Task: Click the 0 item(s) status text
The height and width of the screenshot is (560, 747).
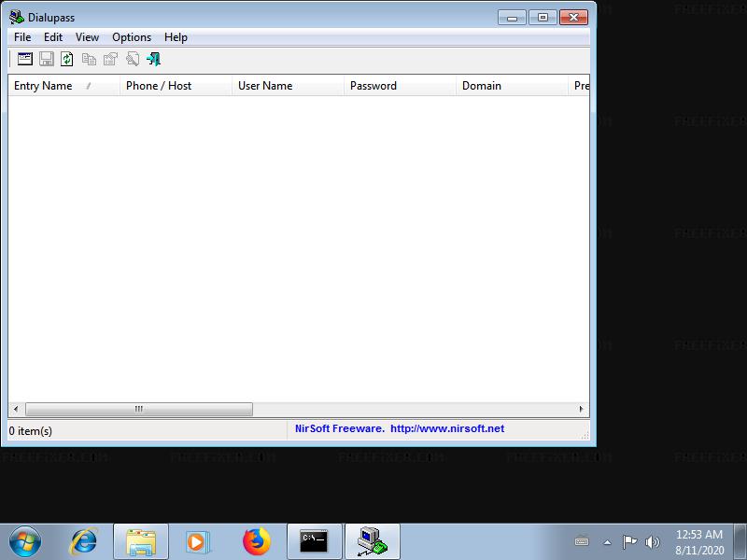Action: [31, 431]
